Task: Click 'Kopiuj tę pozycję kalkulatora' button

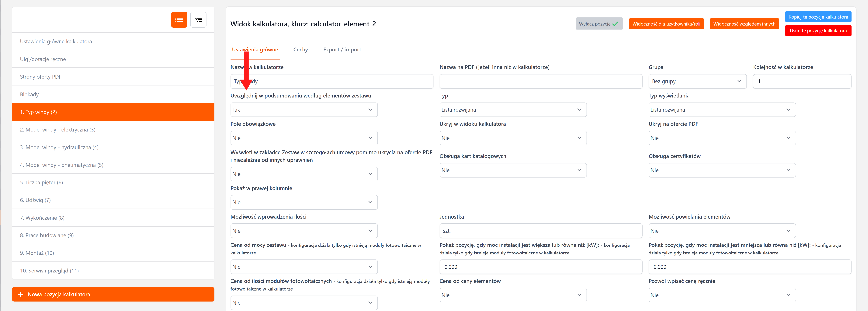Action: pyautogui.click(x=818, y=17)
